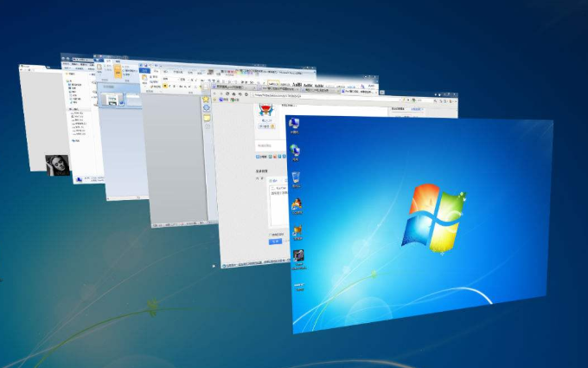
Task: Click the yellow star favorites icon in the browser sidebar
Action: 206,99
